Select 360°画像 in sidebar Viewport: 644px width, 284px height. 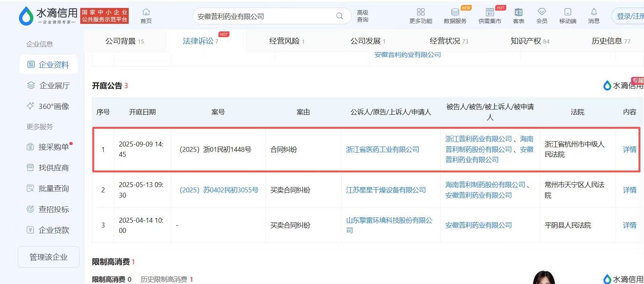tap(48, 106)
